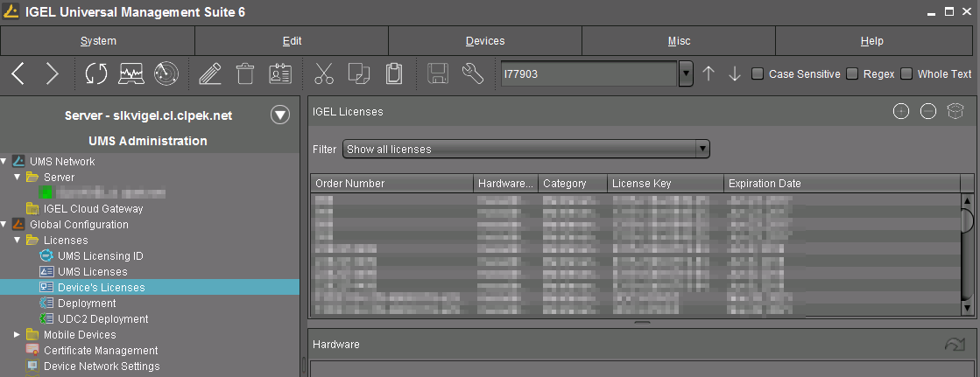
Task: Enable the Case Sensitive checkbox
Action: [758, 73]
